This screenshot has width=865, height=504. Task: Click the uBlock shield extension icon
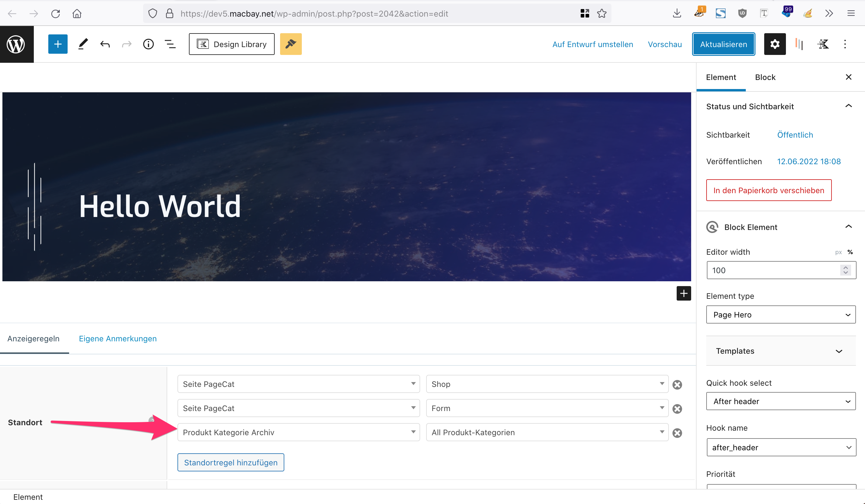[742, 14]
